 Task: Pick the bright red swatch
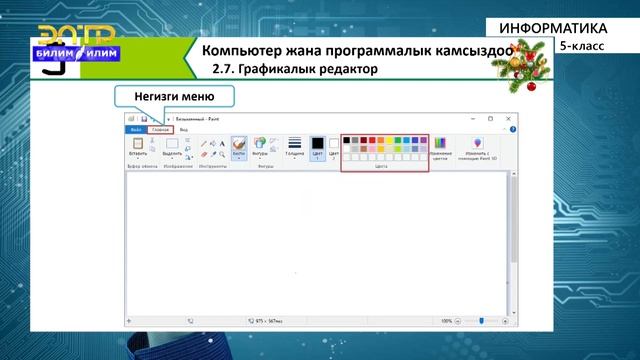372,140
